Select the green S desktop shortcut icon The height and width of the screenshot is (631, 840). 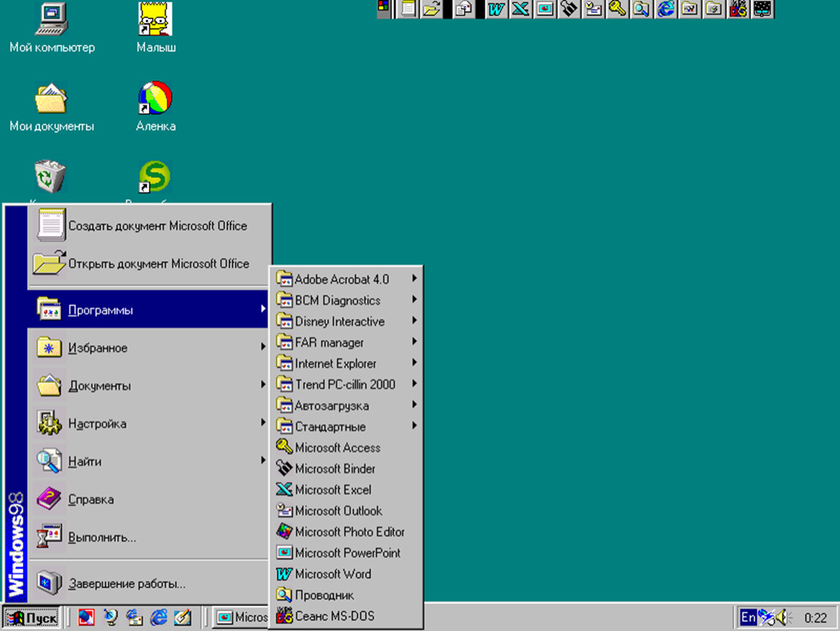[155, 177]
